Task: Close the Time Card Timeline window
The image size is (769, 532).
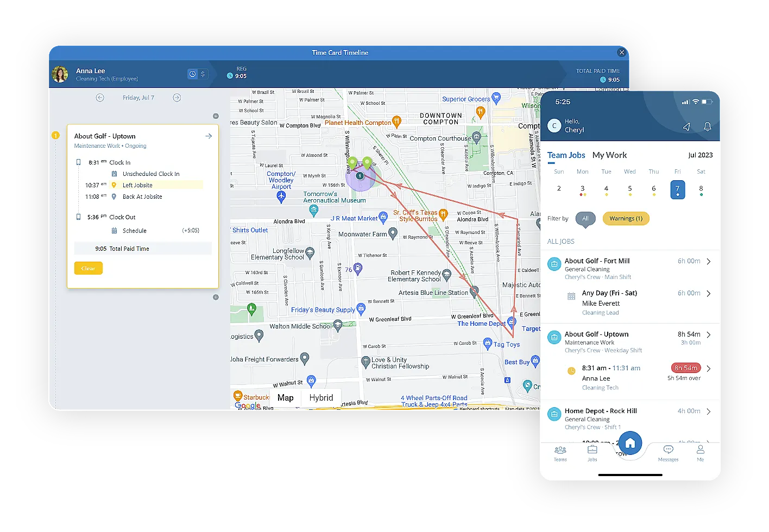Action: coord(622,53)
